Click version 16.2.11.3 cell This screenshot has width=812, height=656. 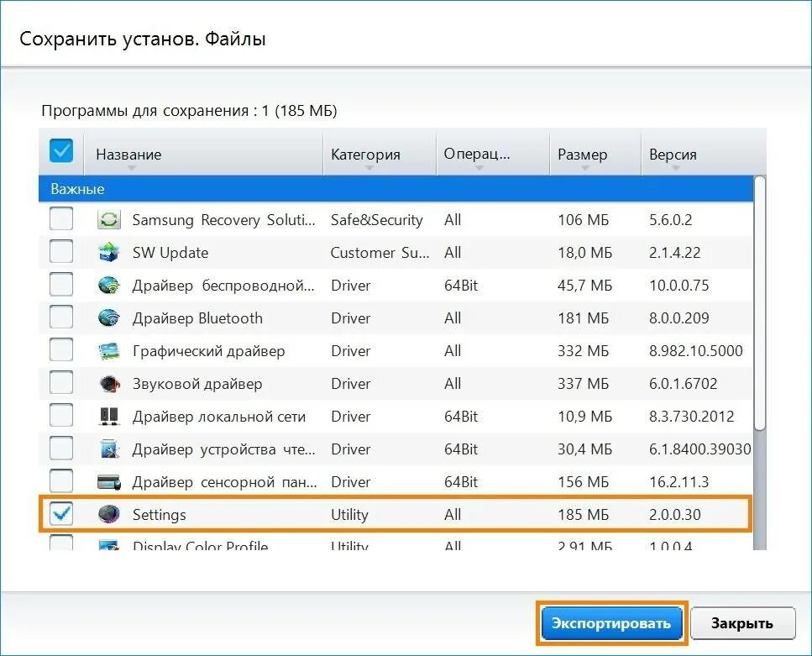click(x=679, y=482)
